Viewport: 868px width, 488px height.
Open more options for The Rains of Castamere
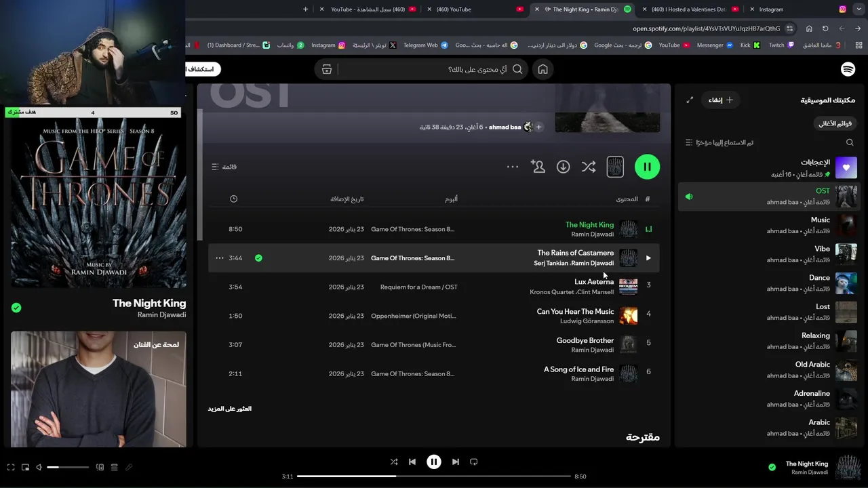pyautogui.click(x=219, y=258)
